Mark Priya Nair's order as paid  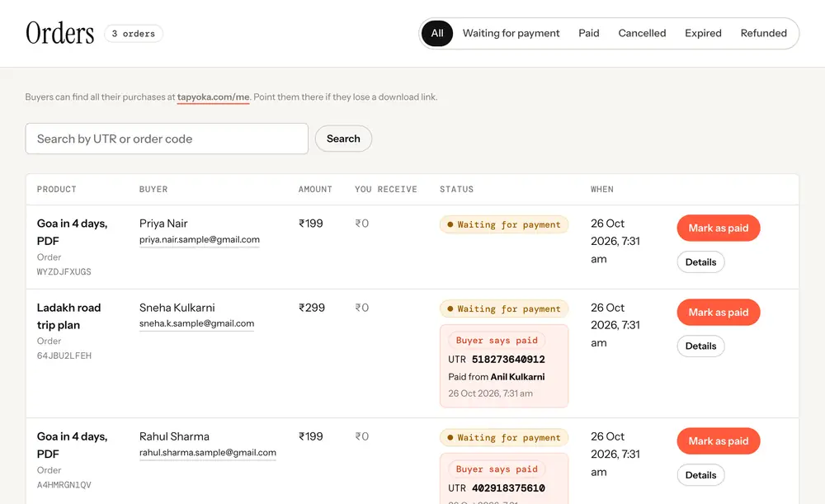tap(719, 228)
